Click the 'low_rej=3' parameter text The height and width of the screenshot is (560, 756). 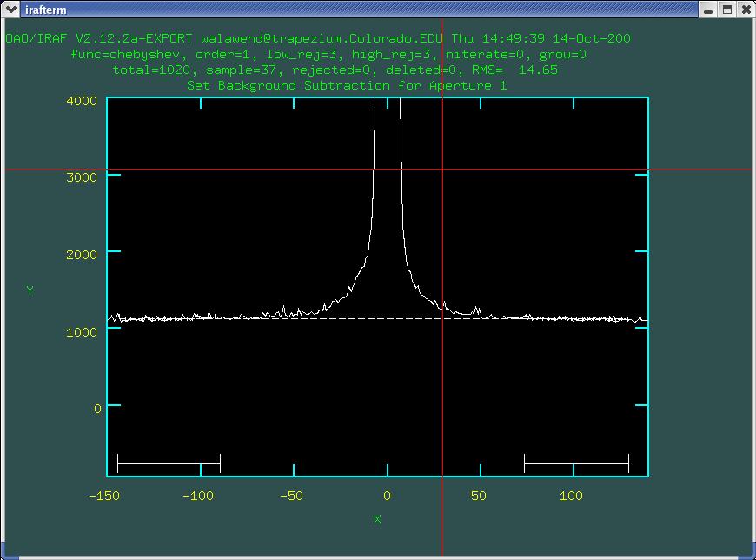302,55
